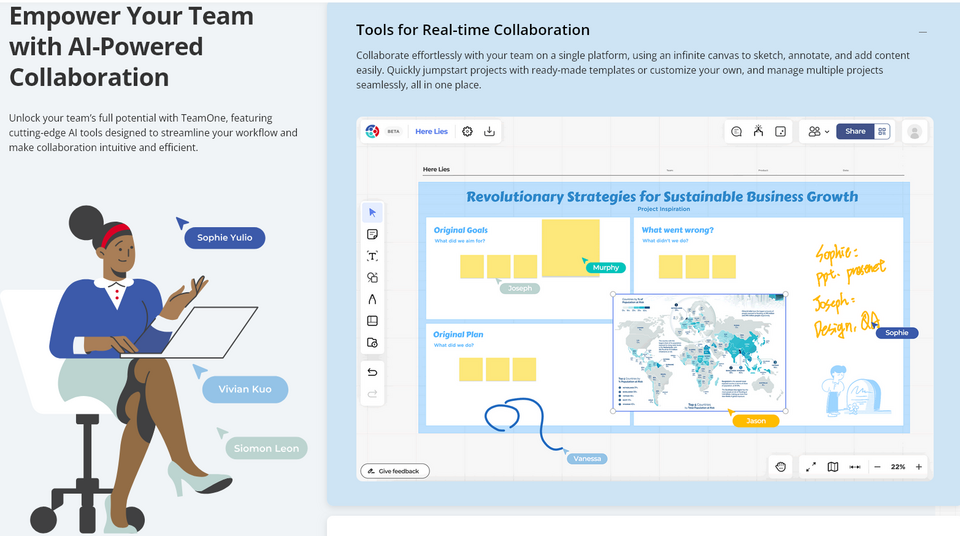
Task: Select the orange handwritten notes
Action: point(849,291)
